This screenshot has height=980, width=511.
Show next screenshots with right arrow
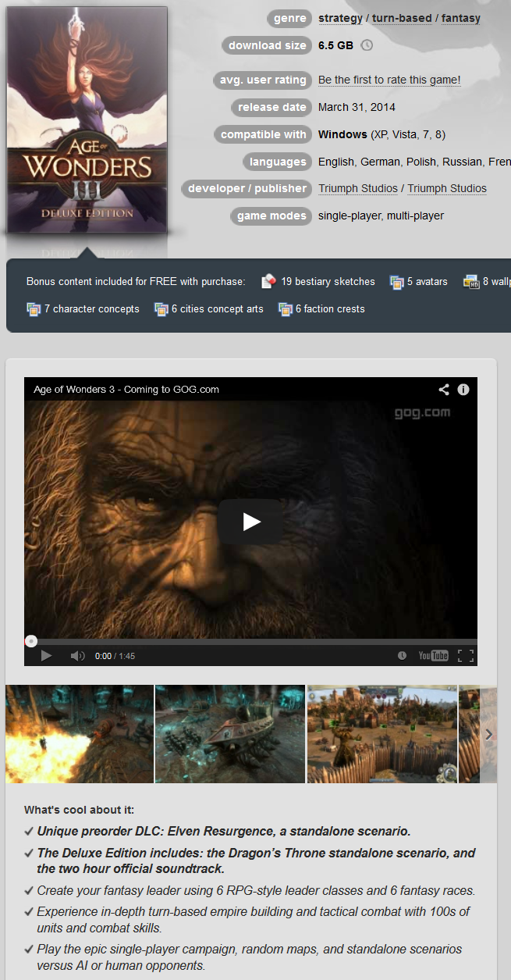pyautogui.click(x=488, y=734)
